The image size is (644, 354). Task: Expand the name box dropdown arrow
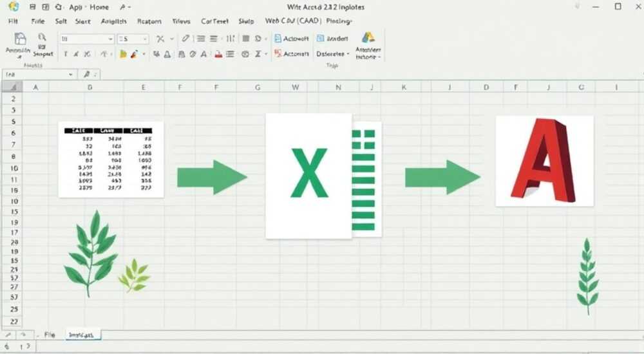click(x=71, y=74)
